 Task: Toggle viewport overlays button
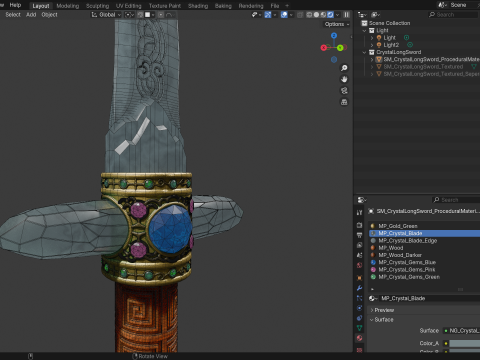(x=284, y=15)
